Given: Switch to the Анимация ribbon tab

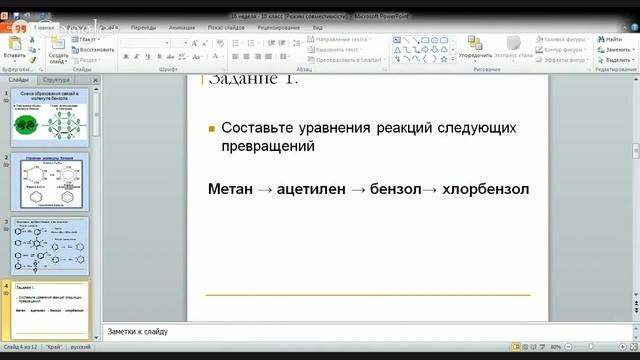Looking at the screenshot, I should pyautogui.click(x=182, y=28).
